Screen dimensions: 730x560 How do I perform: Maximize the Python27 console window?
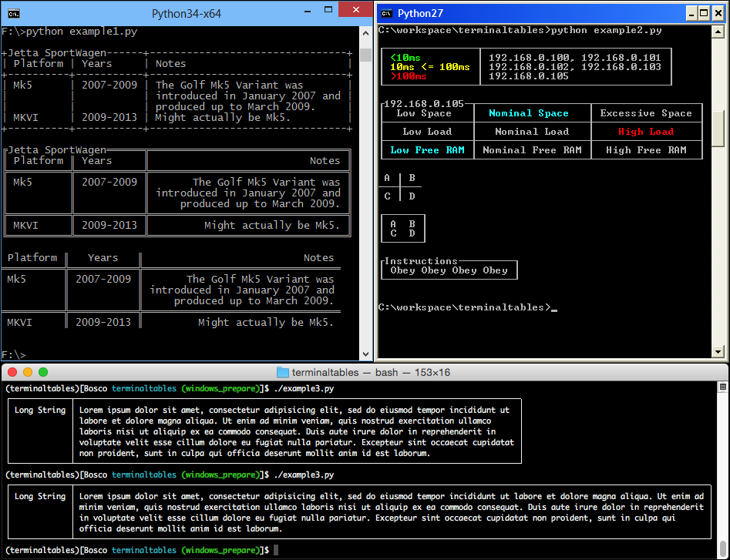pyautogui.click(x=704, y=13)
